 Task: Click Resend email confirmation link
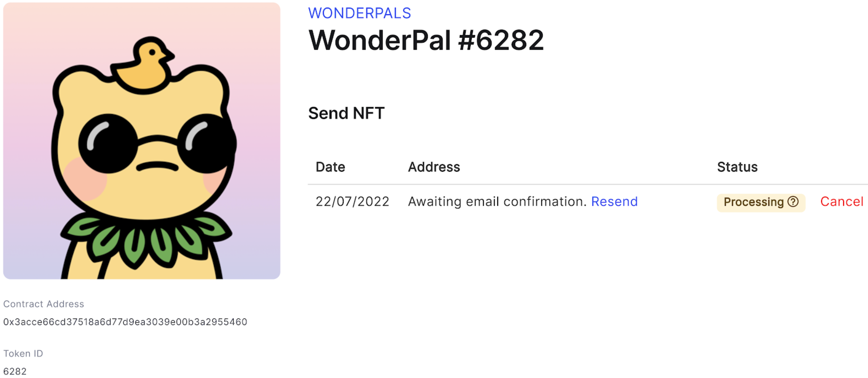click(x=614, y=202)
